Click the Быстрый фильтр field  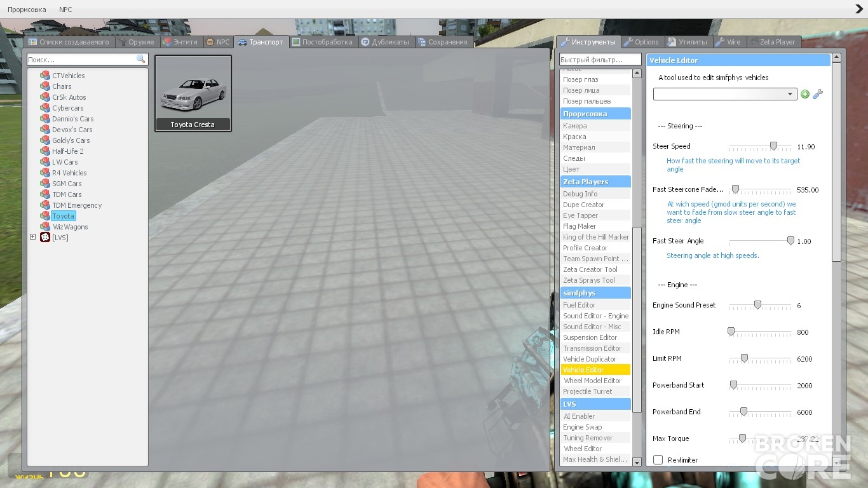coord(600,60)
